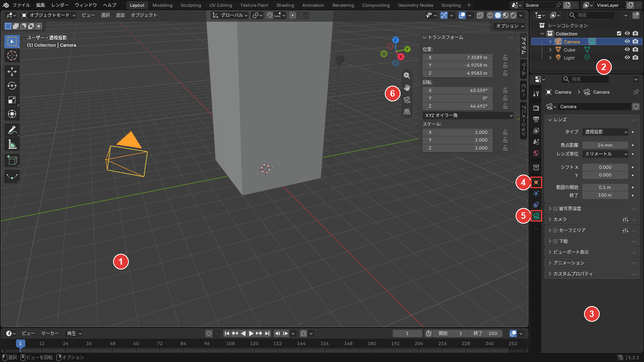Switch to the Modeling workspace tab
The image size is (644, 362).
click(162, 5)
